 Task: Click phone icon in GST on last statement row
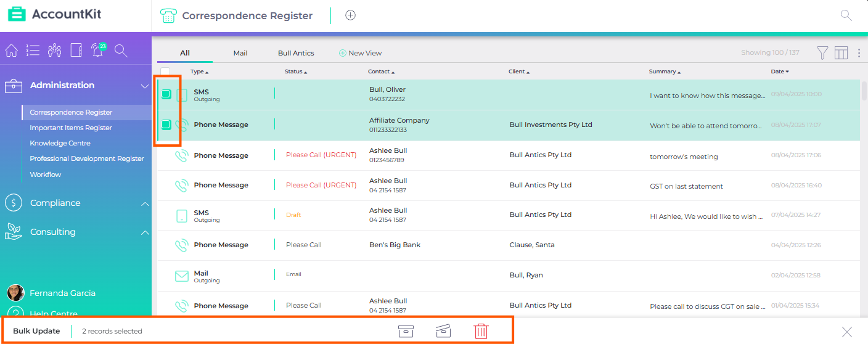[181, 185]
